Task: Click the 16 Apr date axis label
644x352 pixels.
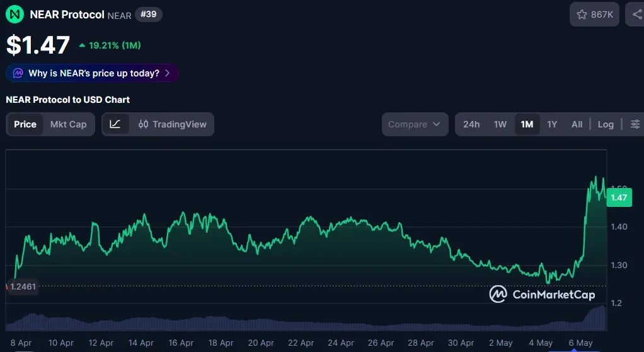Action: click(x=181, y=343)
